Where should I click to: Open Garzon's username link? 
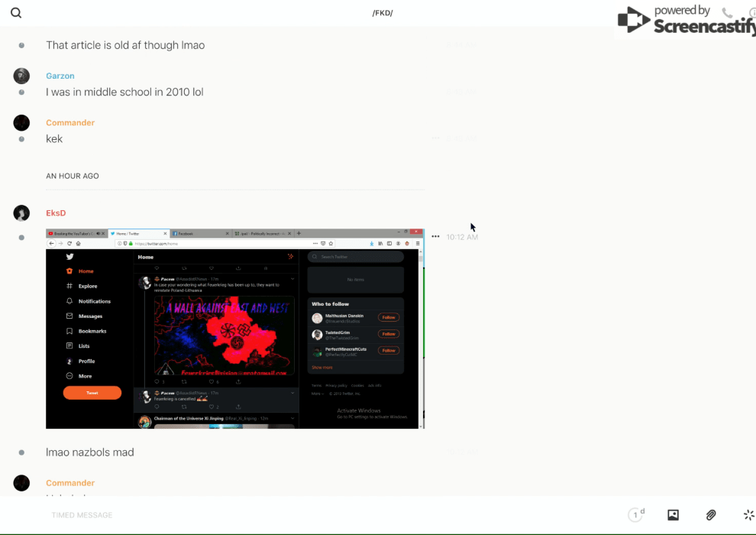coord(60,76)
